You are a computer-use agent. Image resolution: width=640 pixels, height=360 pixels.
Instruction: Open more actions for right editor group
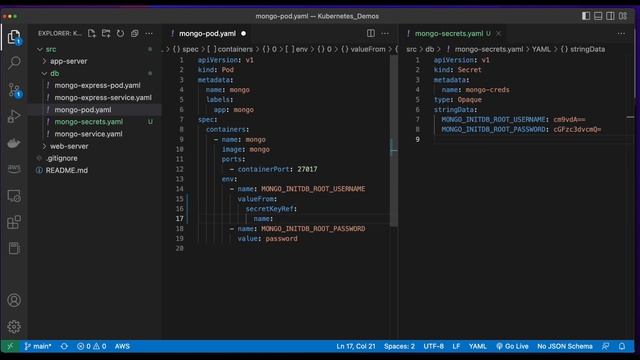coord(621,33)
